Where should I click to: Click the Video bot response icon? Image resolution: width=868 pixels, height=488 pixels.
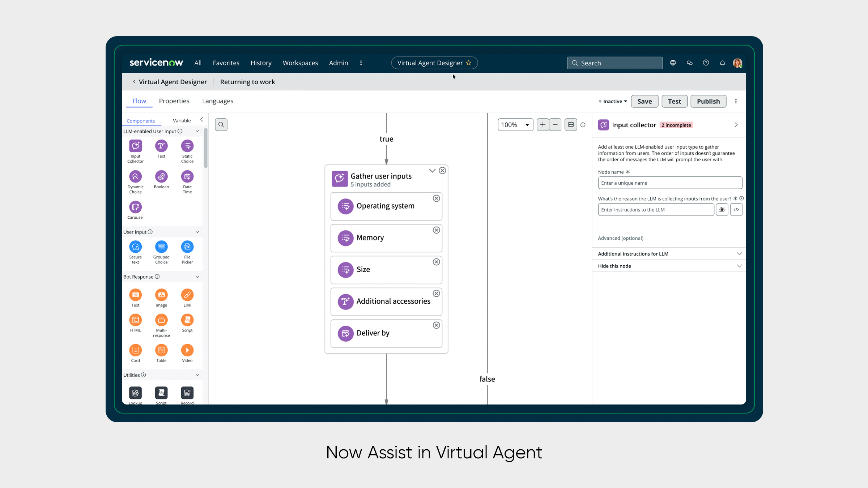pos(187,350)
